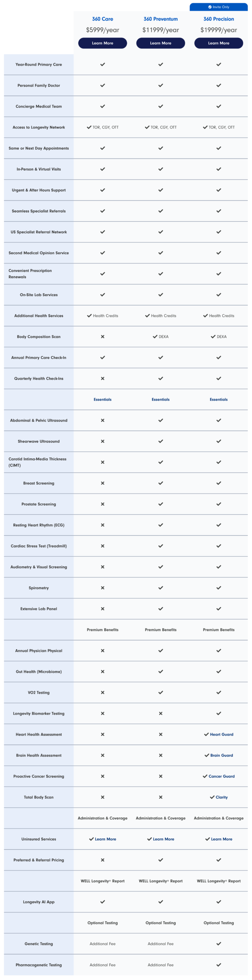Click the Invite Only badge
252x980 pixels.
[x=219, y=7]
